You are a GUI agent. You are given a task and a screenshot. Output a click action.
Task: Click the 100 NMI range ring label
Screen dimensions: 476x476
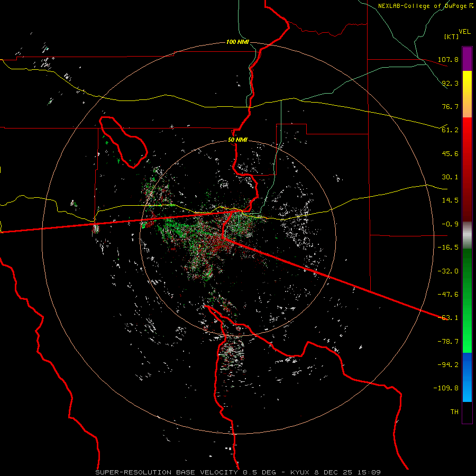(237, 42)
